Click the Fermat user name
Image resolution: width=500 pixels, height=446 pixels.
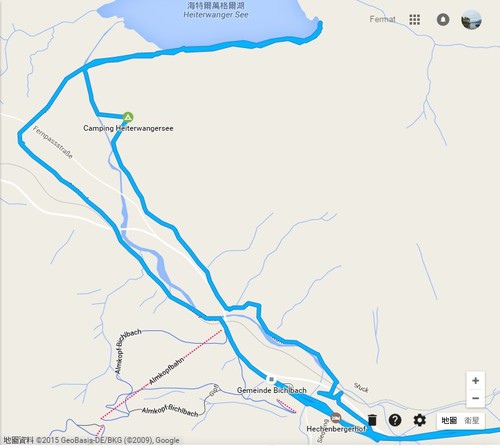click(382, 19)
